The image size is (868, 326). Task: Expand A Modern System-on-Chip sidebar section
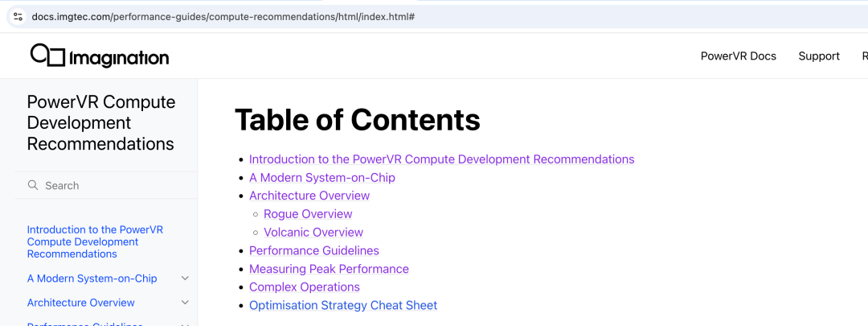tap(185, 279)
